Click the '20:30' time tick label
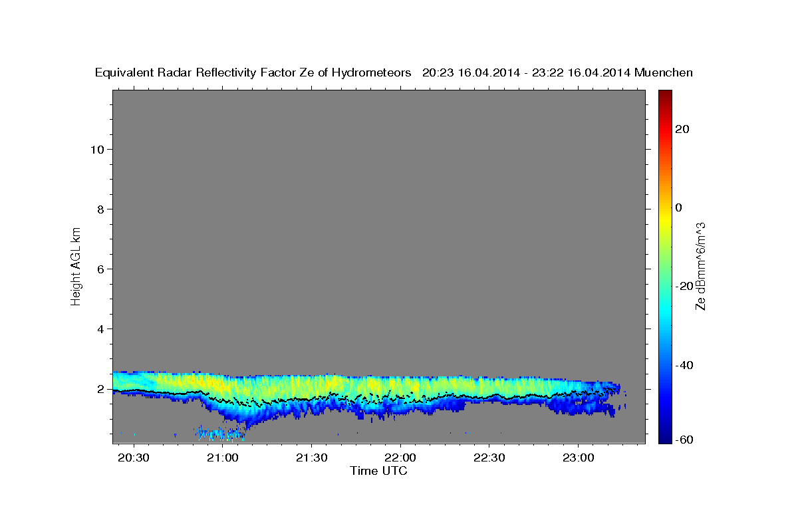 pos(134,458)
